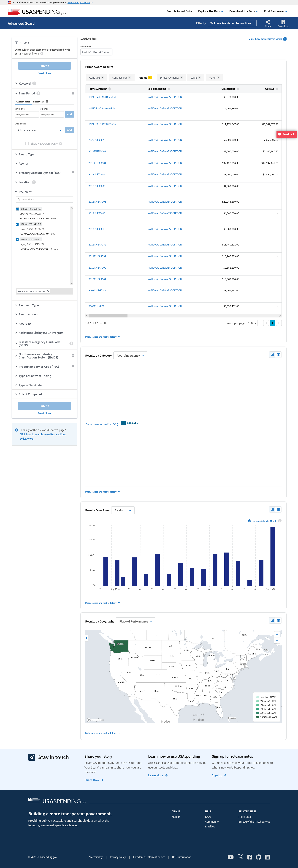
Task: Click the top Submit button in Filters
Action: tap(44, 66)
